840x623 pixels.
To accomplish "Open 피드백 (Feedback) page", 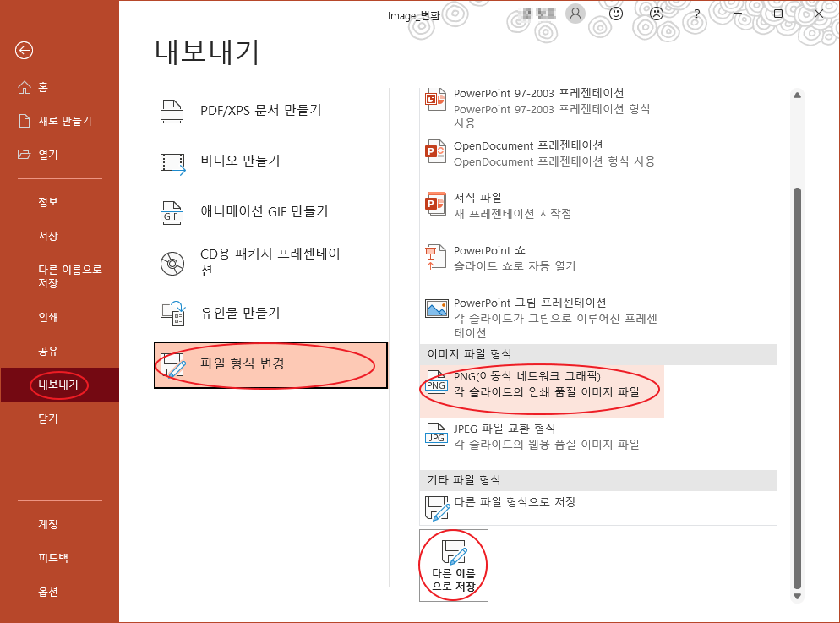I will 59,558.
